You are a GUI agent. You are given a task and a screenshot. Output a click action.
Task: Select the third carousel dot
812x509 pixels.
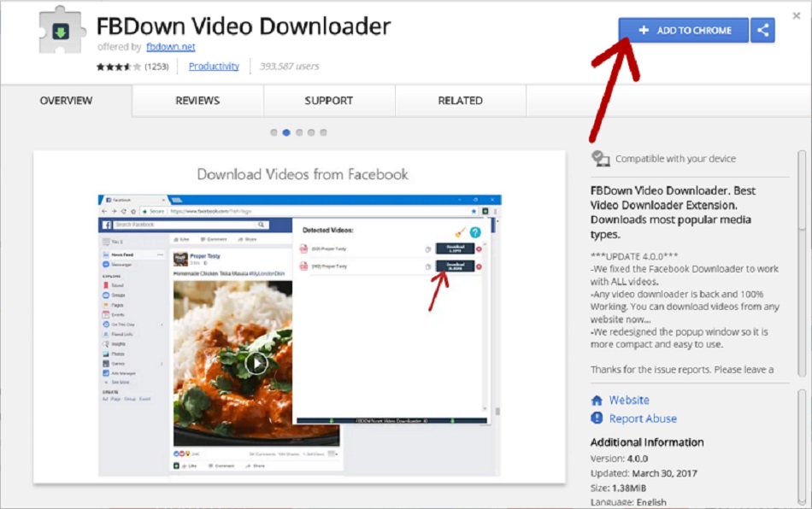pyautogui.click(x=299, y=132)
